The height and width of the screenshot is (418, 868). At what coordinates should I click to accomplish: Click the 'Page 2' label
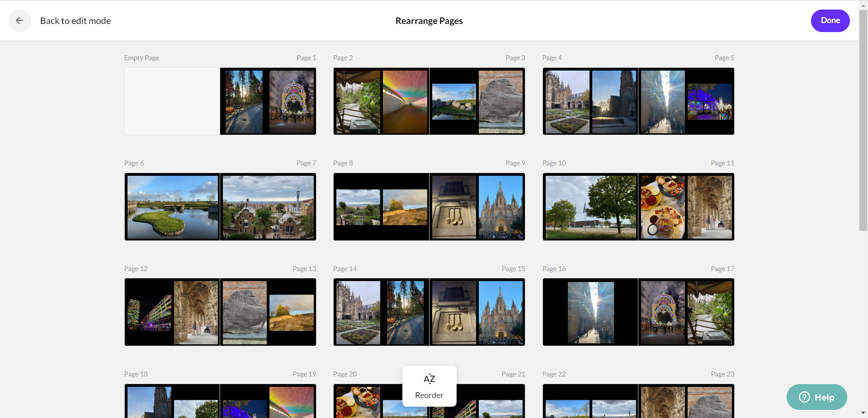343,58
